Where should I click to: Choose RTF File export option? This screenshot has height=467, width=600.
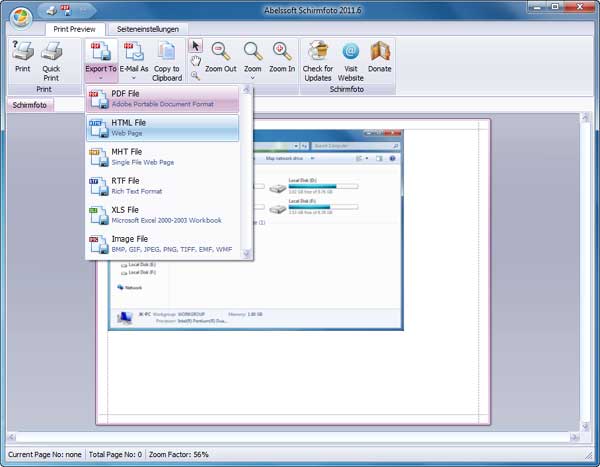(x=163, y=186)
